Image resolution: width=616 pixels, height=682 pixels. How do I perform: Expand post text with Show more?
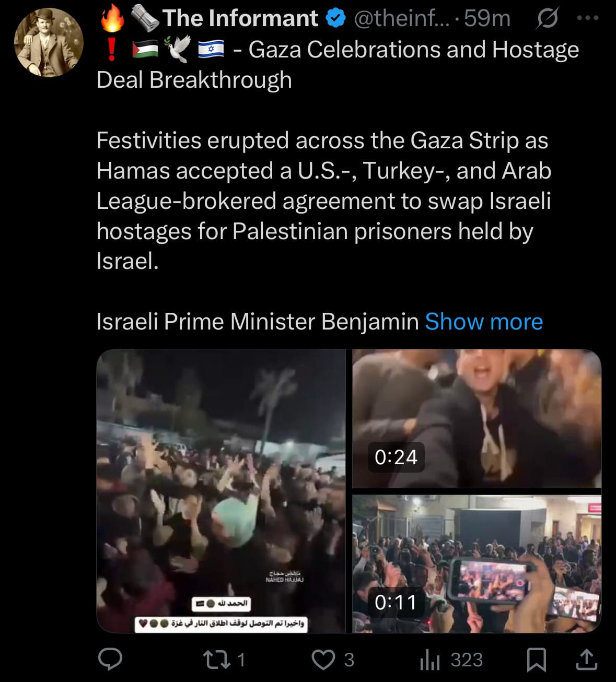[x=484, y=321]
